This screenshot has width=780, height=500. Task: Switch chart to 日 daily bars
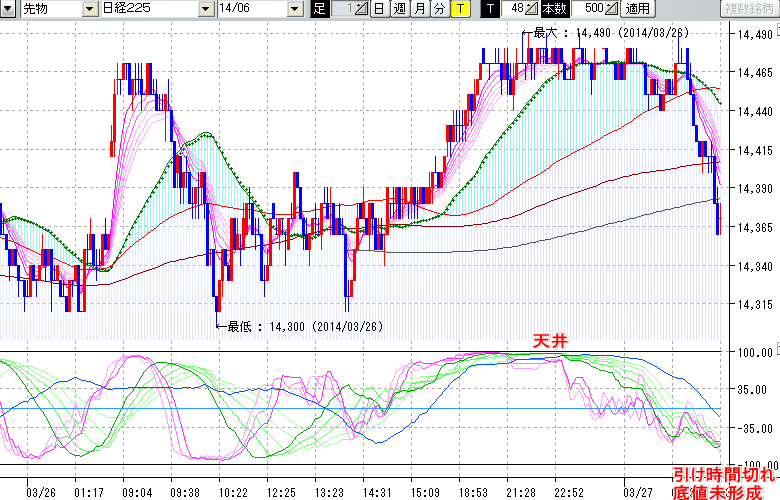tap(378, 9)
